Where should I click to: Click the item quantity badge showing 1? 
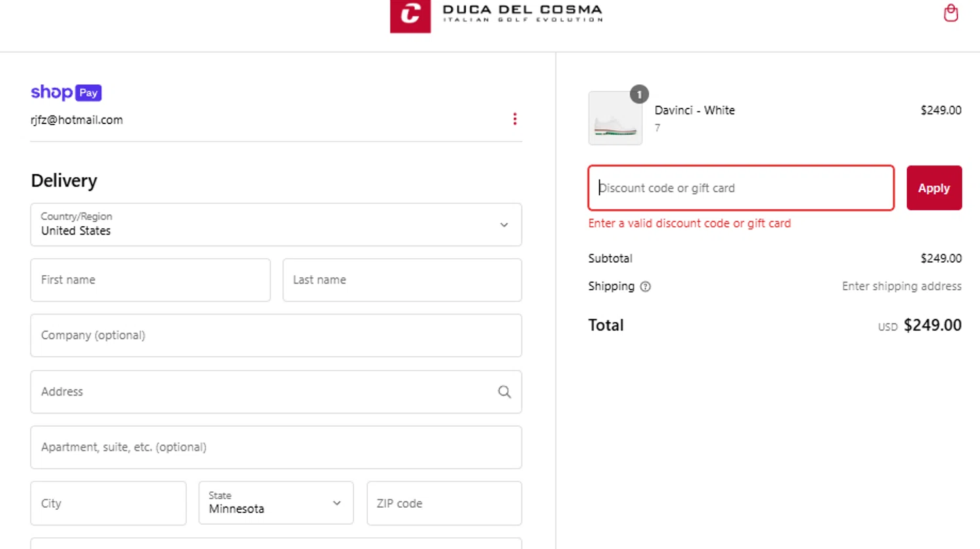point(639,94)
